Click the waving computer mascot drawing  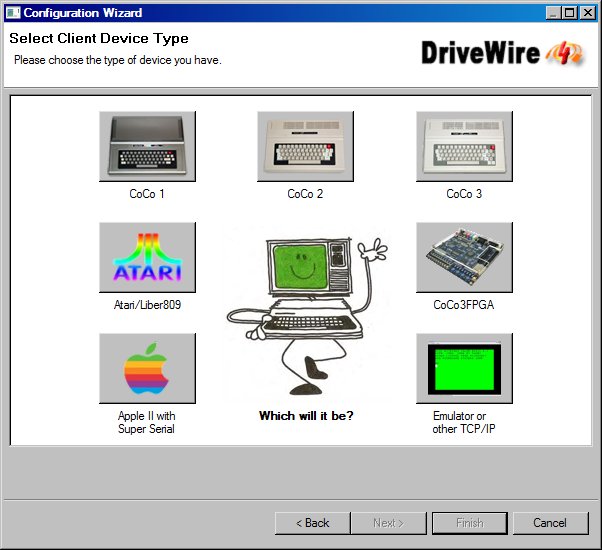[x=307, y=315]
